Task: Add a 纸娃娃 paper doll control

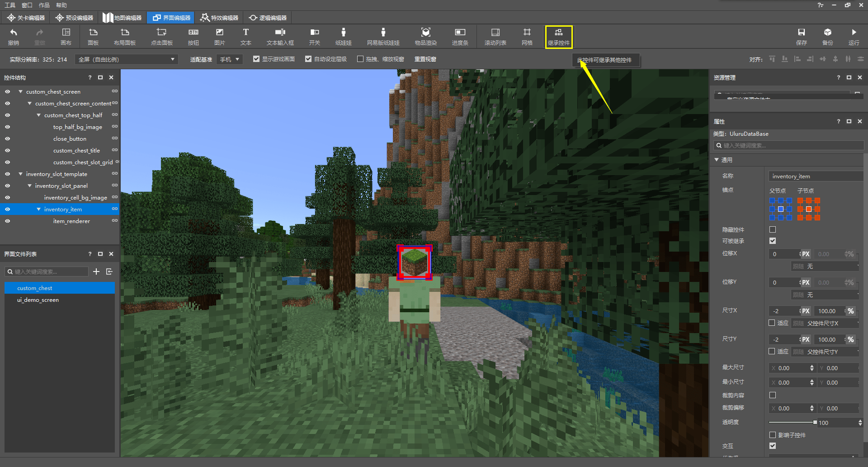Action: [x=343, y=36]
